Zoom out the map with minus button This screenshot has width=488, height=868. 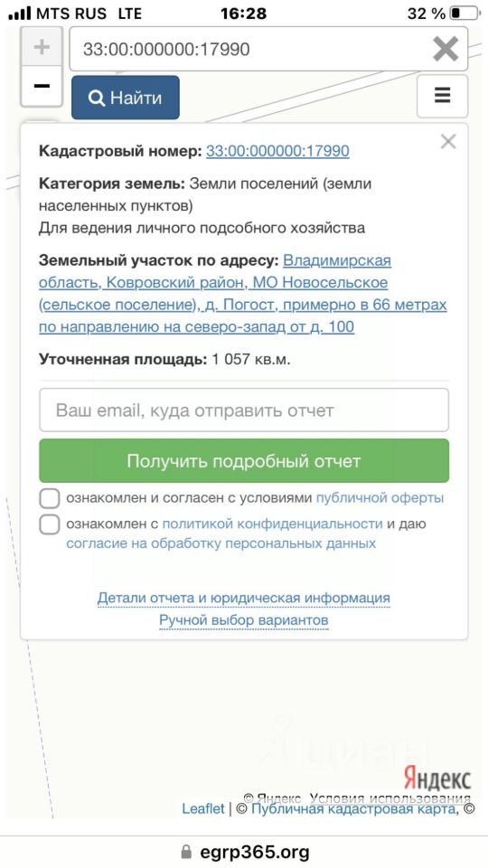pos(42,87)
